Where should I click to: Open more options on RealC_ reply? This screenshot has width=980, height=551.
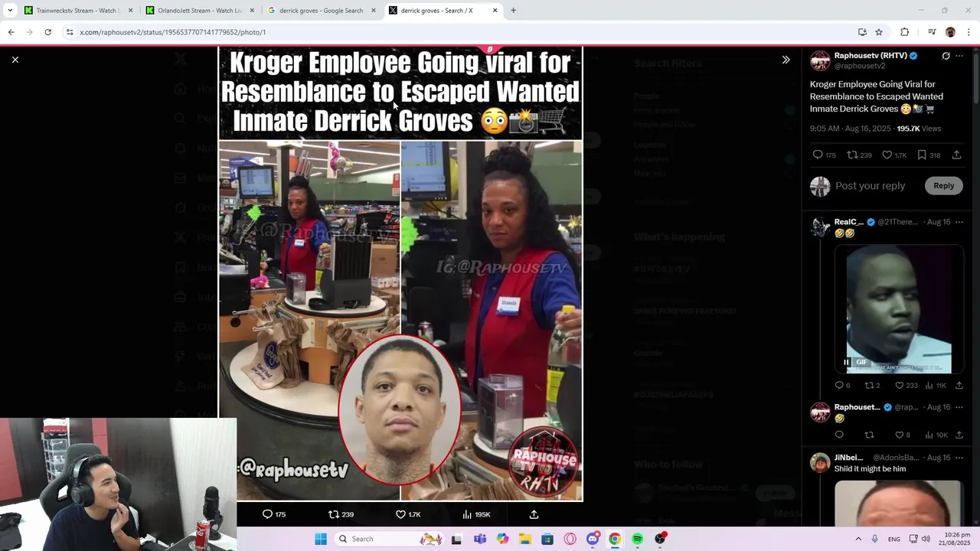(x=959, y=222)
